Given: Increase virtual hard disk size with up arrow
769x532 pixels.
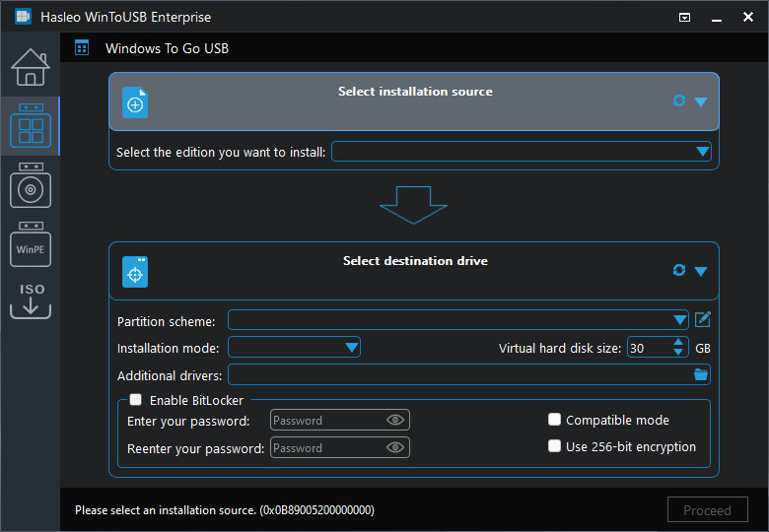Looking at the screenshot, I should coord(678,343).
